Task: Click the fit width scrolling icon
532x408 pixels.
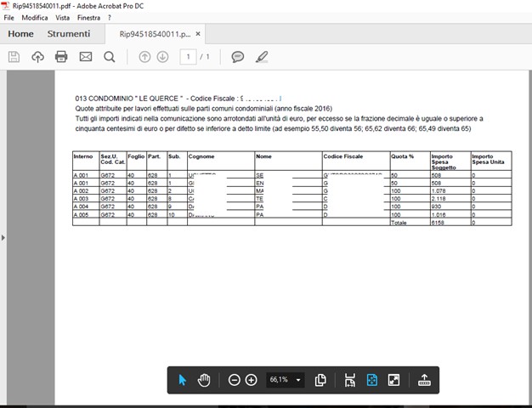Action: [350, 380]
